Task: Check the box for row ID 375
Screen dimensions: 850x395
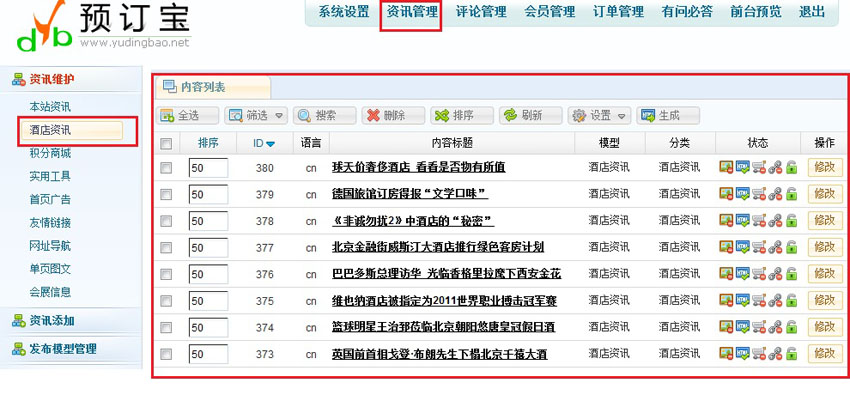Action: coord(166,300)
